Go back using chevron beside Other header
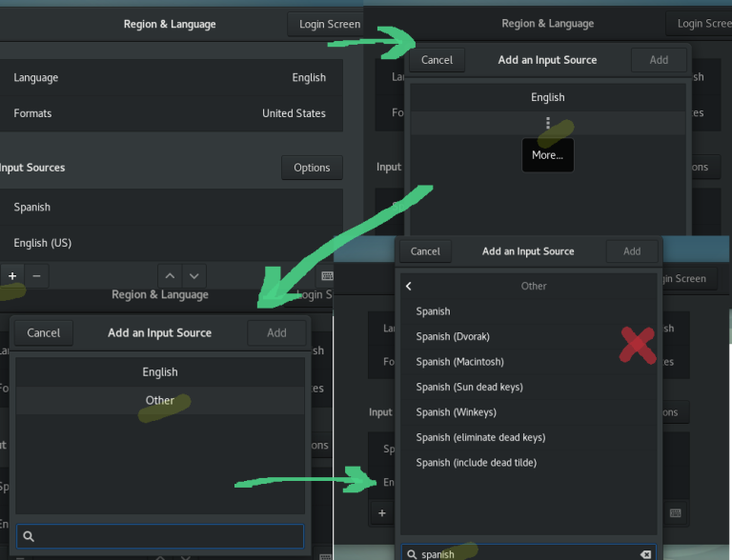Viewport: 732px width, 560px height. pyautogui.click(x=409, y=286)
